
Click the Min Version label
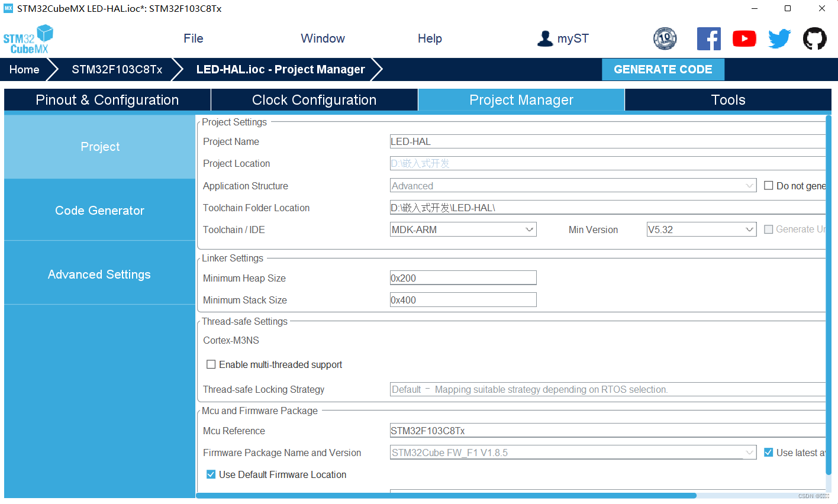(593, 230)
